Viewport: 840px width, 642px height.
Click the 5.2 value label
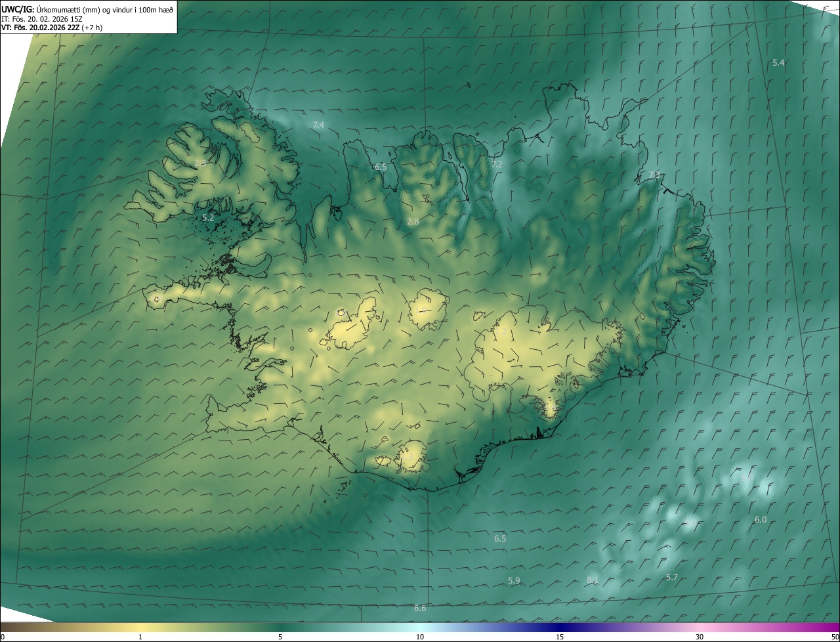point(208,217)
